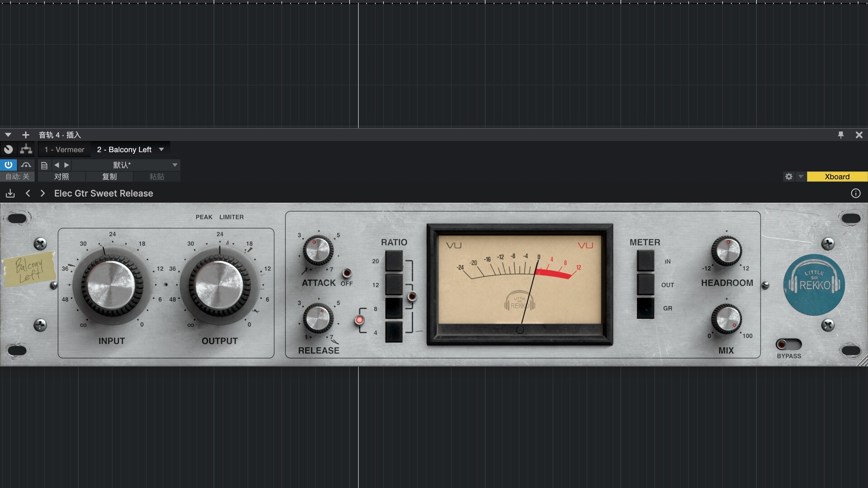Viewport: 868px width, 488px height.
Task: Click the MIX knob
Action: 726,319
